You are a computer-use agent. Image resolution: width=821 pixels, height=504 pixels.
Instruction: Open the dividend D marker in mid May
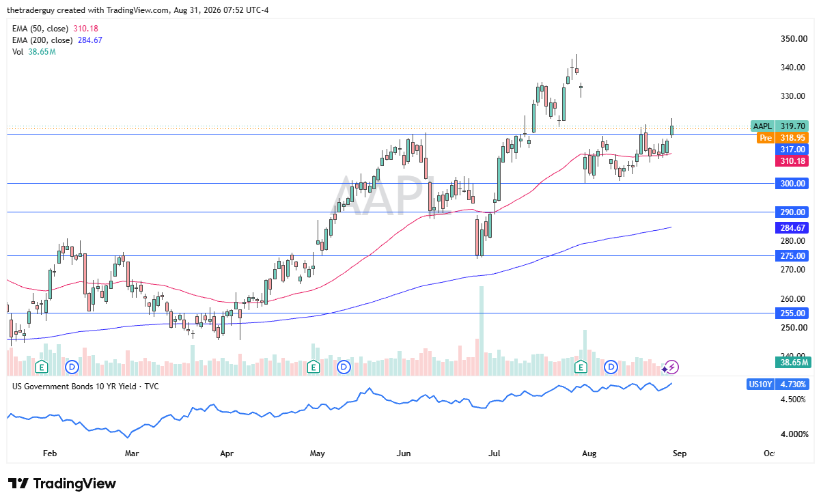[344, 367]
